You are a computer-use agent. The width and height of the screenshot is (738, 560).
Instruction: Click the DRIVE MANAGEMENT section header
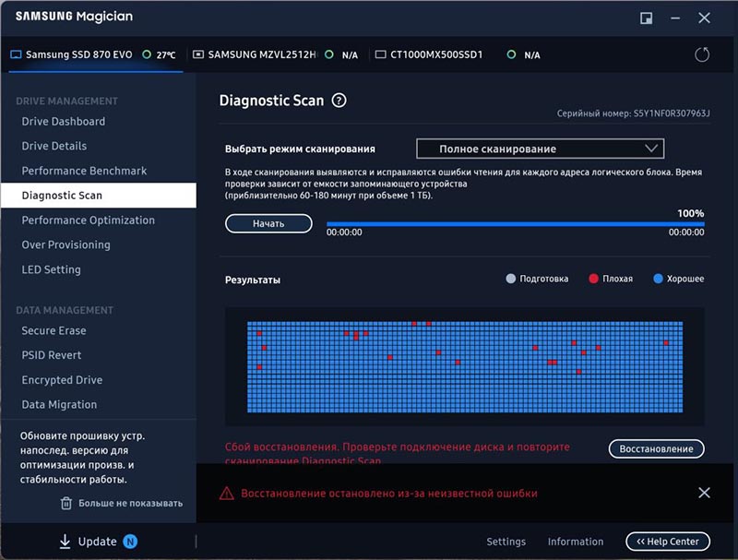pos(66,101)
